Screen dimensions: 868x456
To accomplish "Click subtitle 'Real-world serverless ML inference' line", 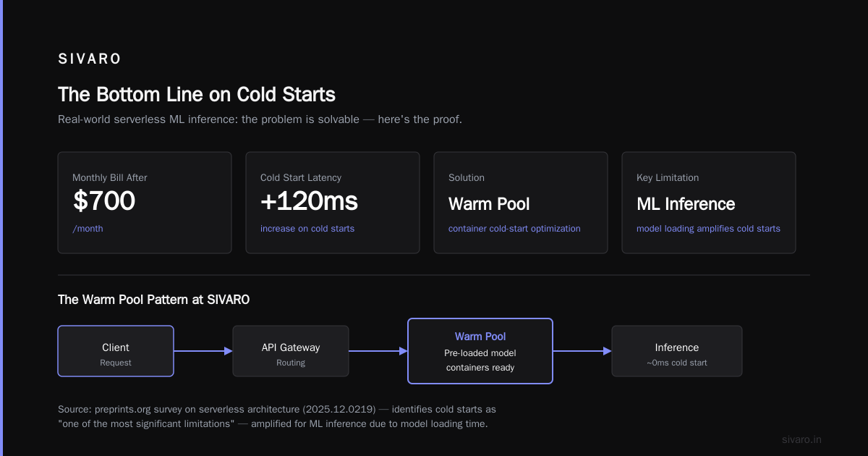I will tap(260, 119).
